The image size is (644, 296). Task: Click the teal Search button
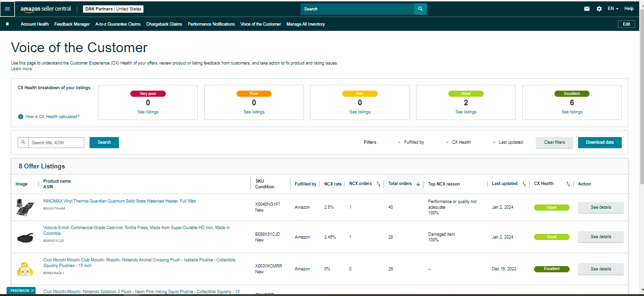click(x=104, y=142)
